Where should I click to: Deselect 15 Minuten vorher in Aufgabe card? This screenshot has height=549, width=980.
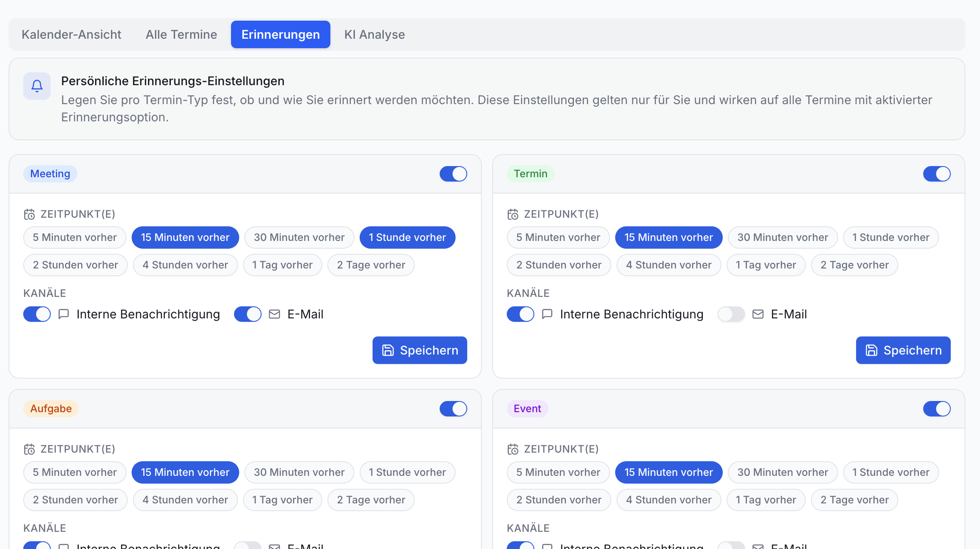185,472
